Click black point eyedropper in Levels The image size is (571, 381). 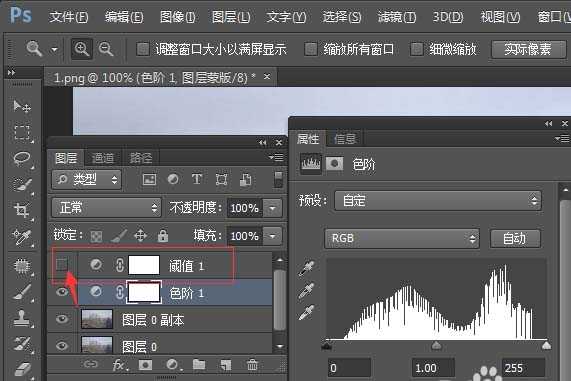[x=307, y=268]
